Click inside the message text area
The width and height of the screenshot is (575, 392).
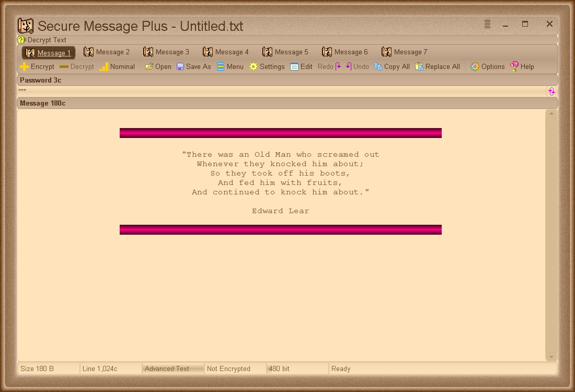281,235
